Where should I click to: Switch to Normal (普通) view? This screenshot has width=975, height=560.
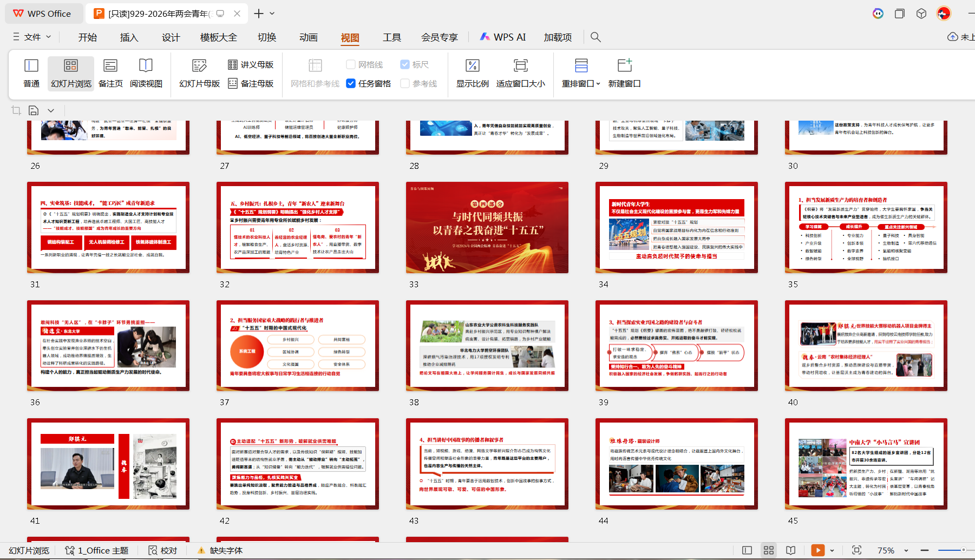pos(31,73)
